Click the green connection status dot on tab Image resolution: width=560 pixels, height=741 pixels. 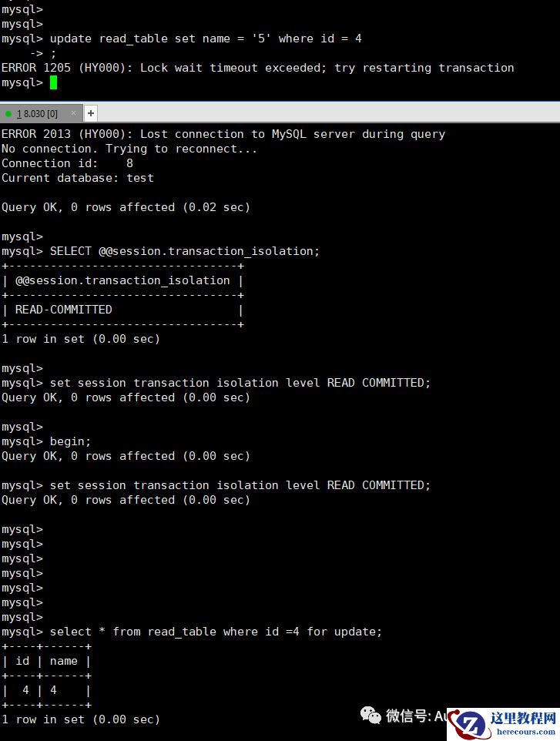(8, 113)
